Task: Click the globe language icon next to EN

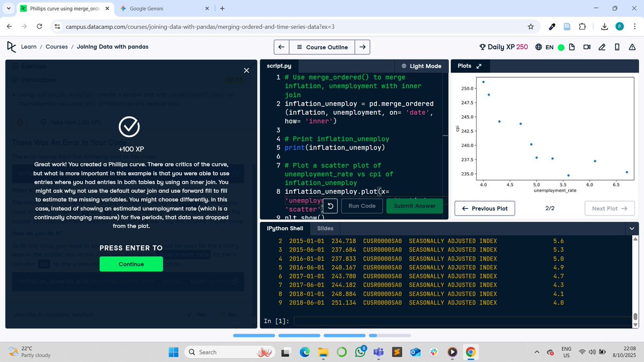Action: pos(538,47)
